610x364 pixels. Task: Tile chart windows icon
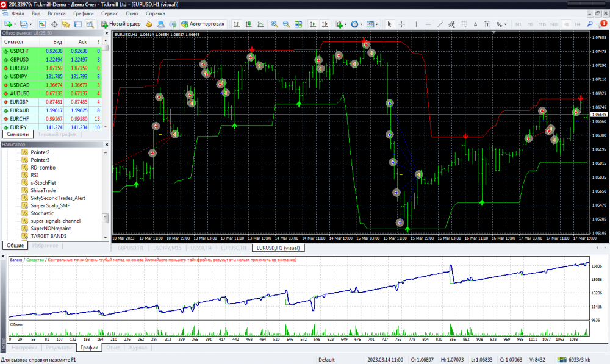tap(298, 24)
